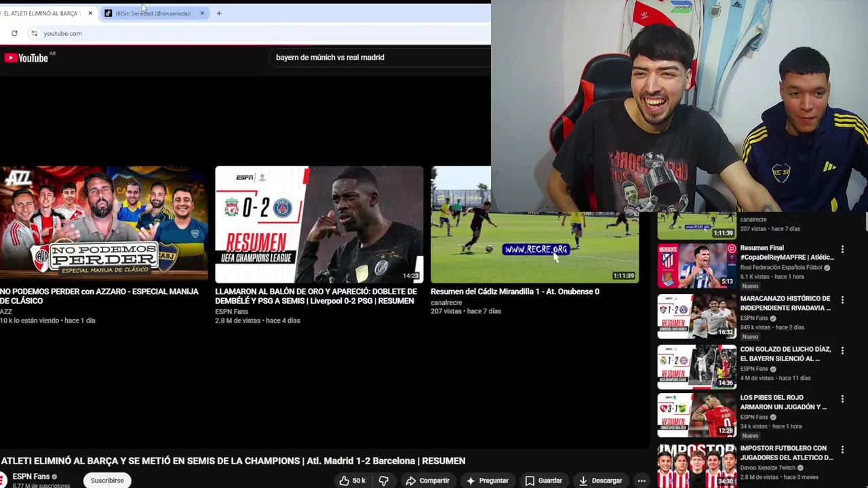Open title LOS PIBES DEL ROJO ARMARON
Image resolution: width=868 pixels, height=488 pixels.
783,402
